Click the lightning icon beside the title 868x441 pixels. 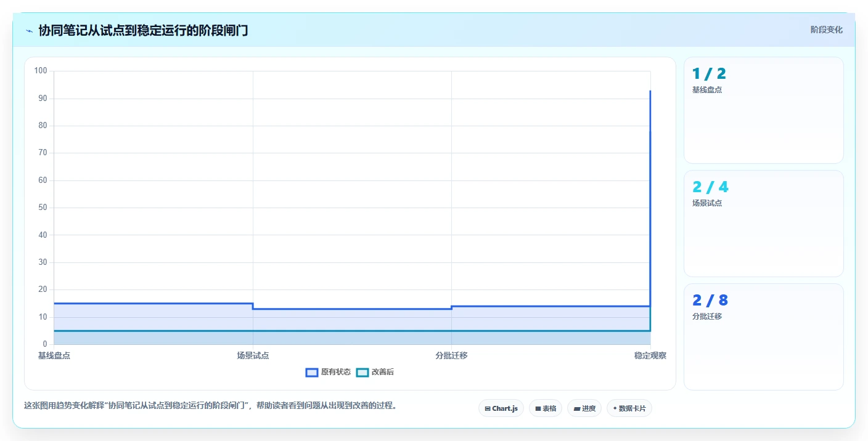[x=29, y=31]
